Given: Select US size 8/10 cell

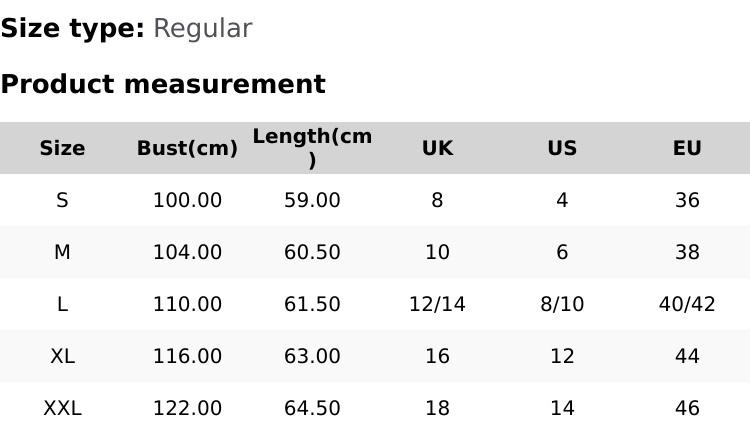Looking at the screenshot, I should [x=562, y=304].
